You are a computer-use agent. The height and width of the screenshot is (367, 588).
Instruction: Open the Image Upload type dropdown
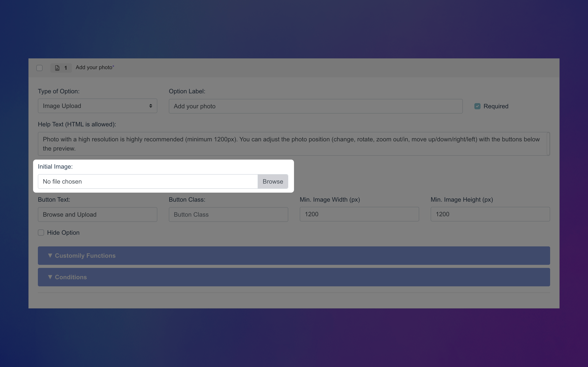click(x=97, y=106)
